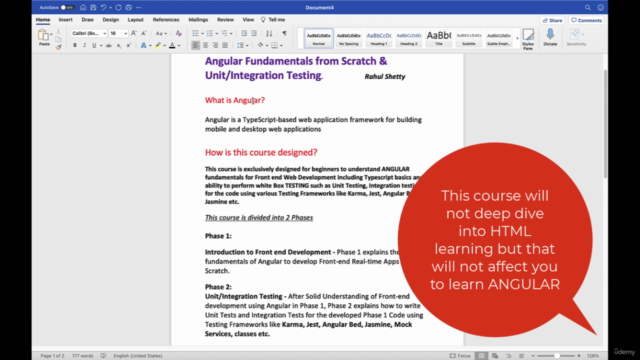Toggle show paragraph marks pilcrow
Screen dimensions: 640x360
click(284, 33)
